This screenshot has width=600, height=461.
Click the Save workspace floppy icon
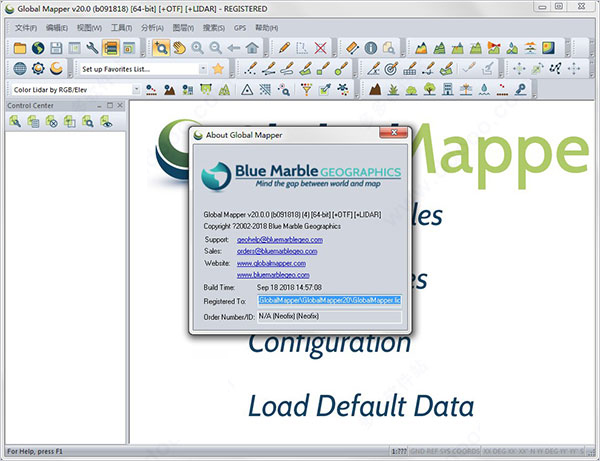click(x=56, y=48)
